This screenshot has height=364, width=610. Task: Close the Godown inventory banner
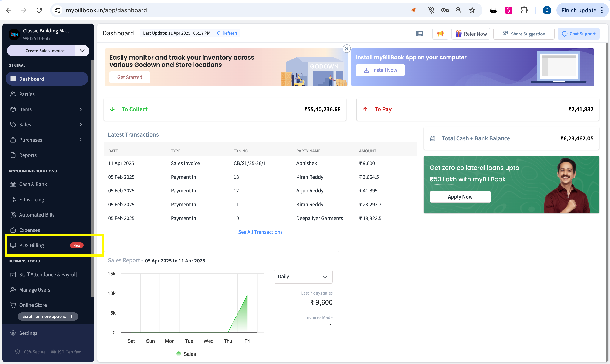click(x=347, y=49)
